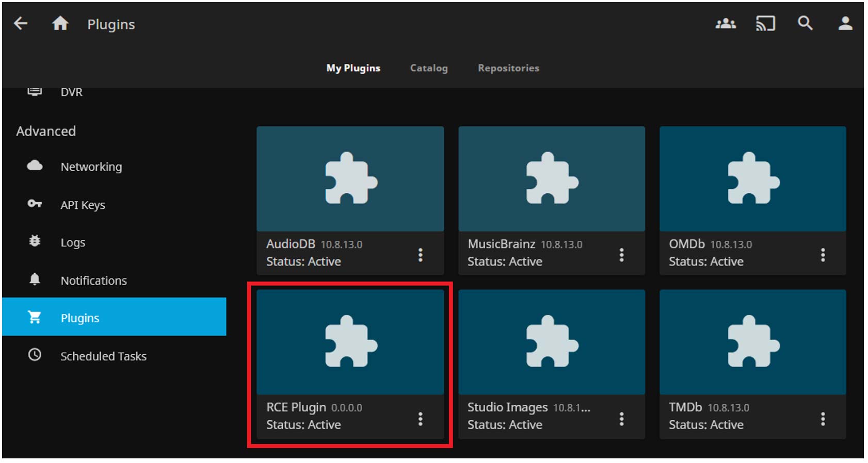Open the TMDb plugin thumbnail
The height and width of the screenshot is (463, 868).
pyautogui.click(x=753, y=342)
